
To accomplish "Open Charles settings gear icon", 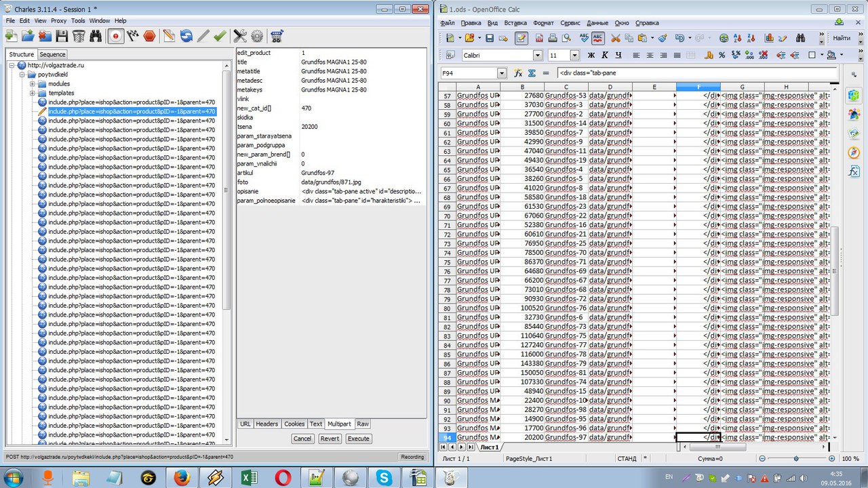I will click(x=257, y=36).
